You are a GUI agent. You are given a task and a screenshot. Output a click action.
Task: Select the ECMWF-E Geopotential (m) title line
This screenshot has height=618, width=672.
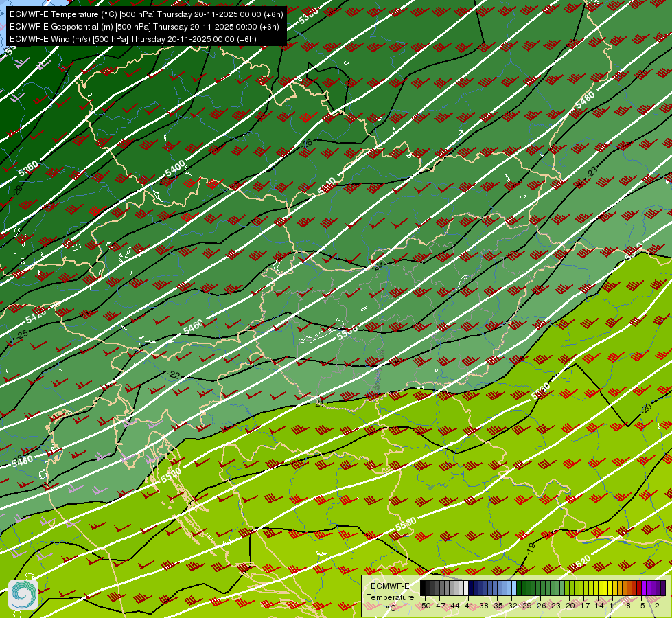point(144,27)
